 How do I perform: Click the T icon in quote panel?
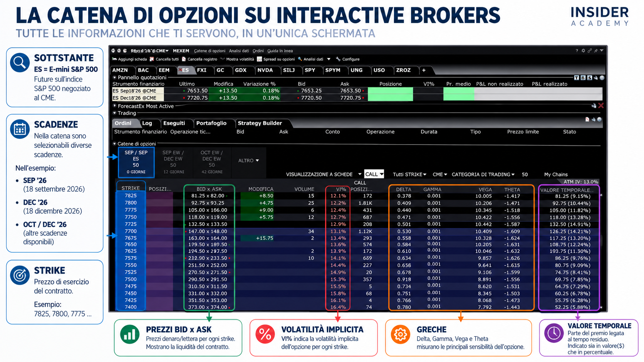point(577,78)
